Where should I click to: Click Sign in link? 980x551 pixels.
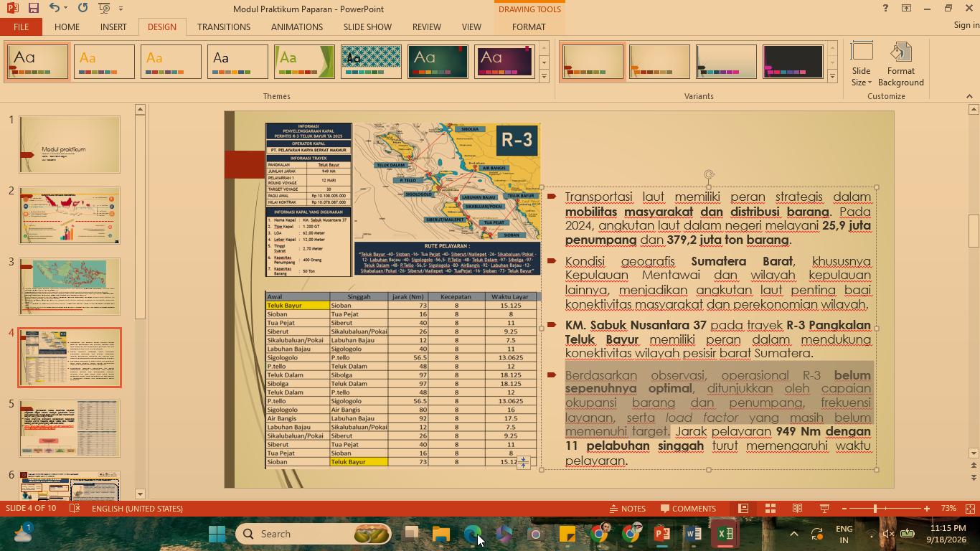point(966,25)
